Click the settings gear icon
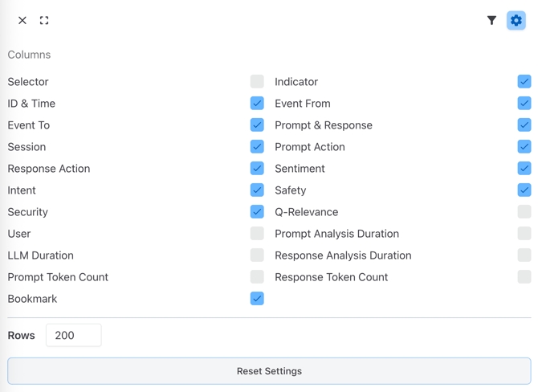The height and width of the screenshot is (392, 538). point(516,21)
